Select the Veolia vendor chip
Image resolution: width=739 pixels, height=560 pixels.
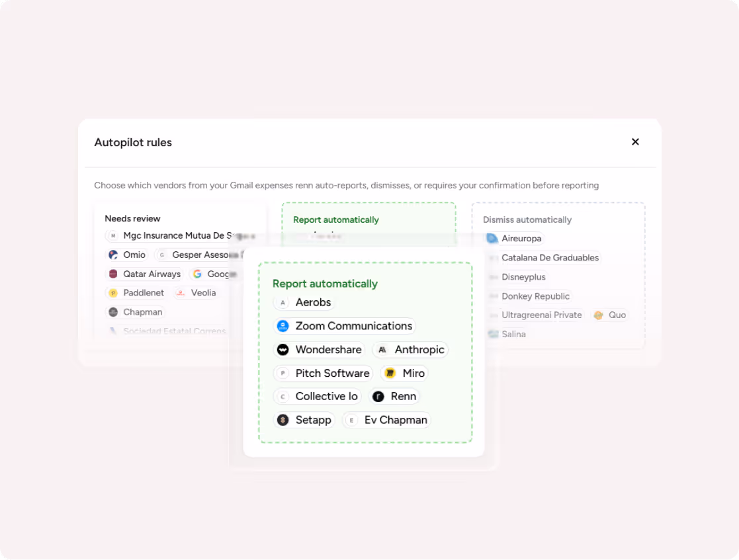[196, 292]
